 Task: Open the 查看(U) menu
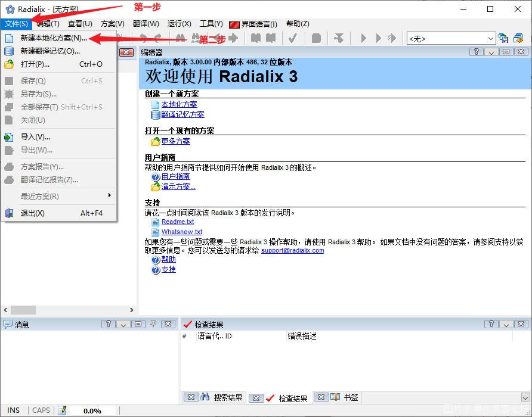pos(80,24)
